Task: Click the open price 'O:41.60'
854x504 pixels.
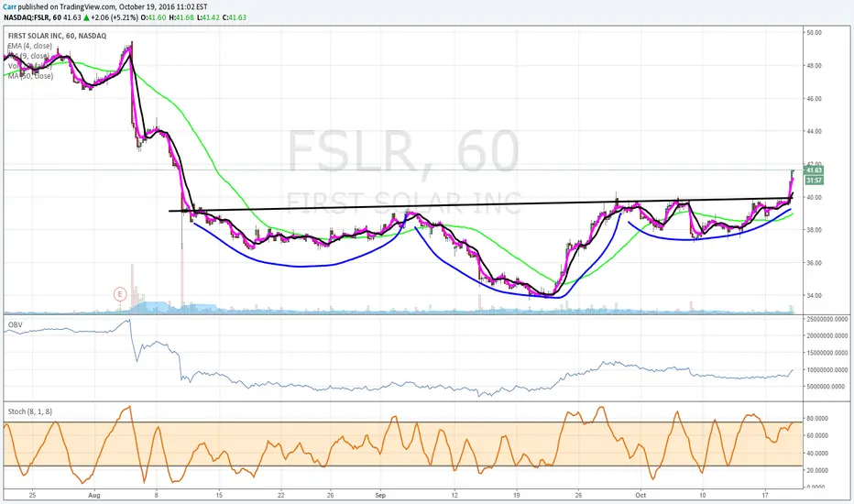Action: point(154,17)
